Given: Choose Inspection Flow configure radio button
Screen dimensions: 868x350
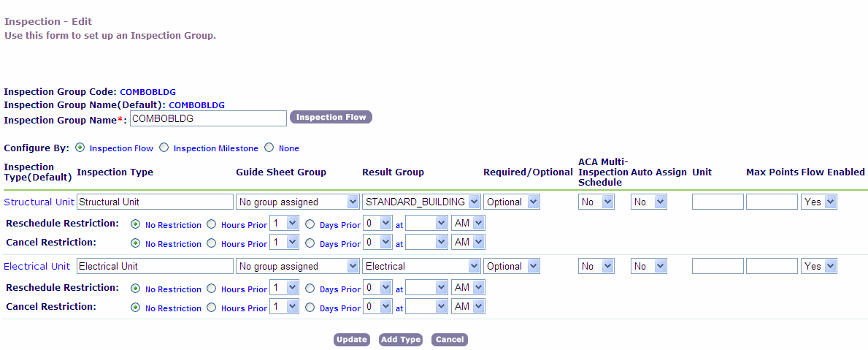Looking at the screenshot, I should (80, 148).
